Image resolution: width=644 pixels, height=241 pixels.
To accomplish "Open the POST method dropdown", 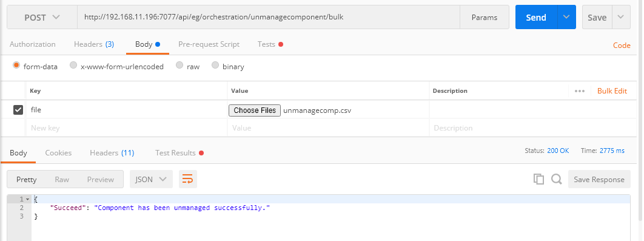I will [x=42, y=17].
